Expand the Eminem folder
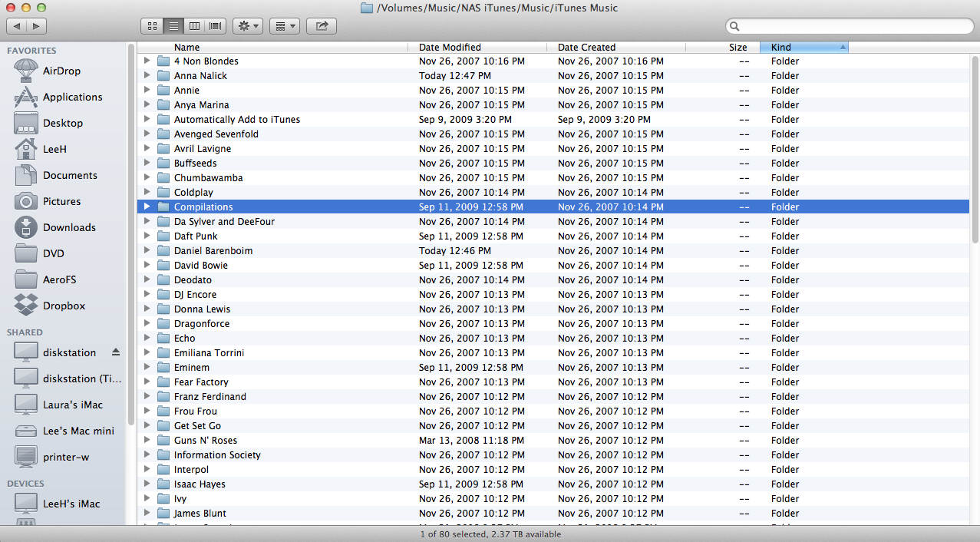This screenshot has height=542, width=980. [147, 368]
